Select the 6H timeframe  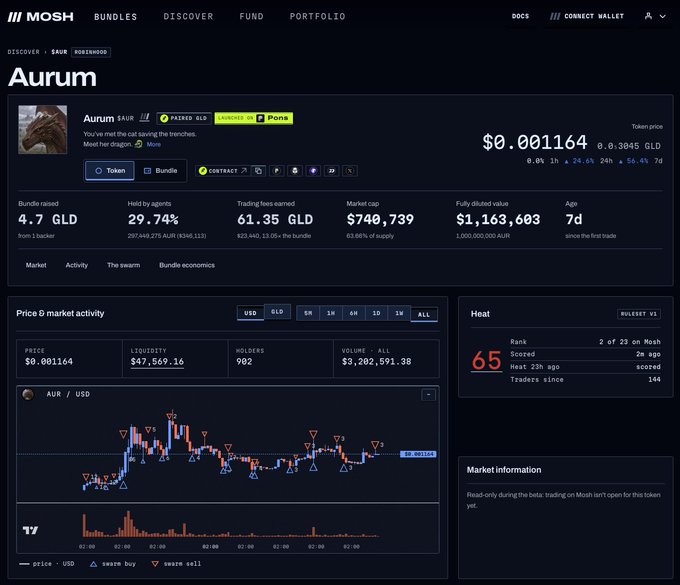click(354, 313)
